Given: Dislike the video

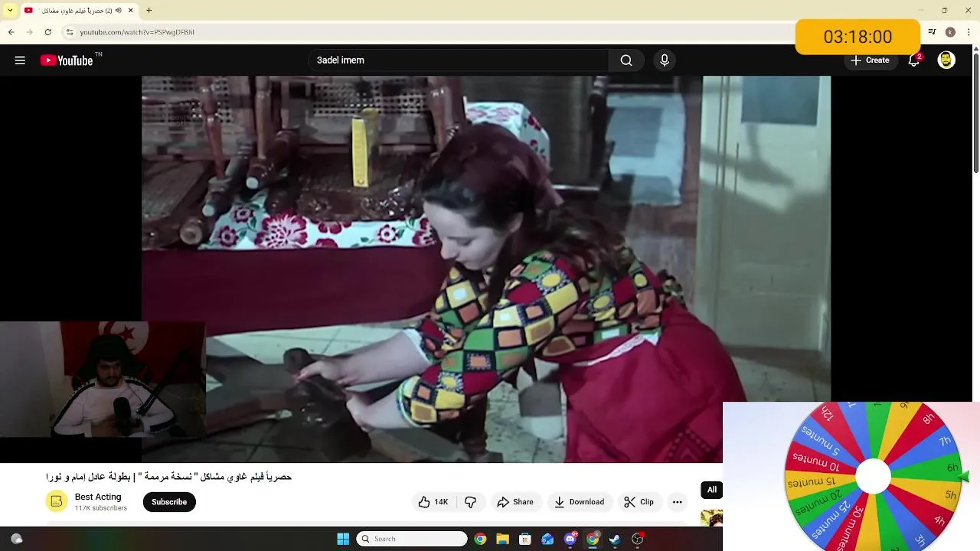Looking at the screenshot, I should tap(470, 502).
